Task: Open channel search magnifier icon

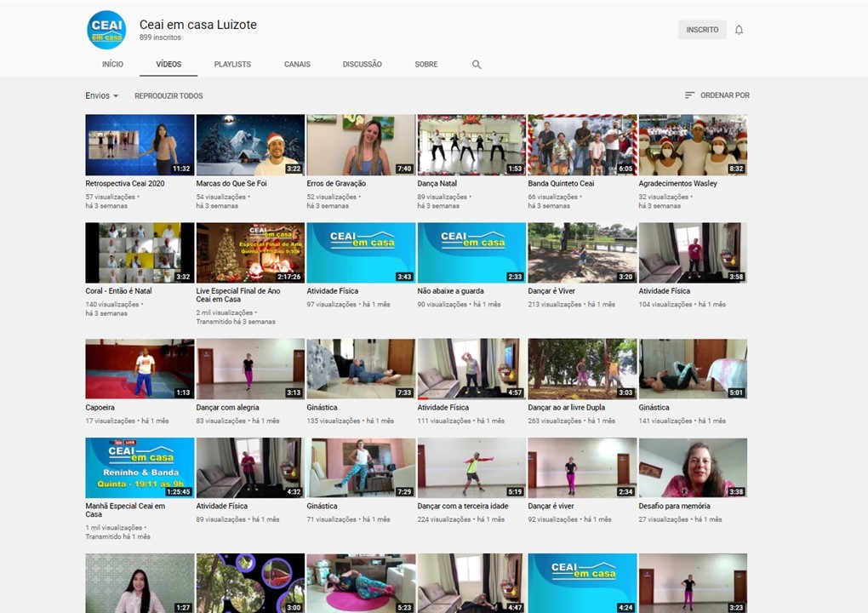Action: tap(476, 64)
